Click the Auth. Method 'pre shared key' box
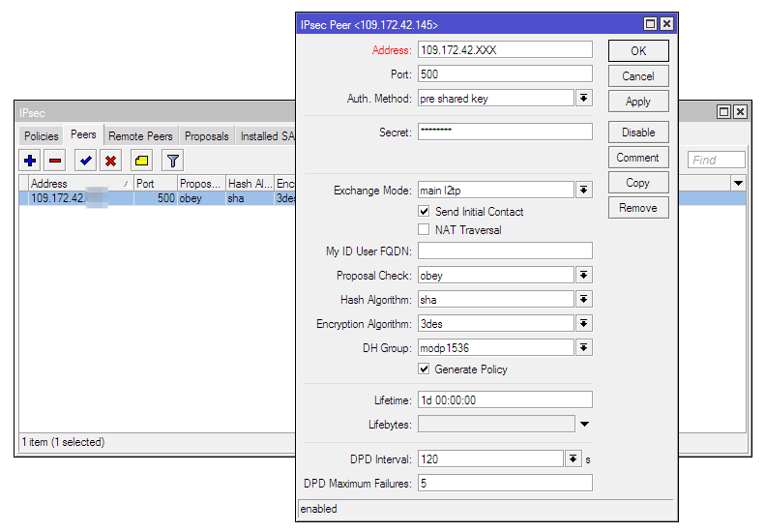Viewport: 766px width, 532px height. tap(496, 99)
